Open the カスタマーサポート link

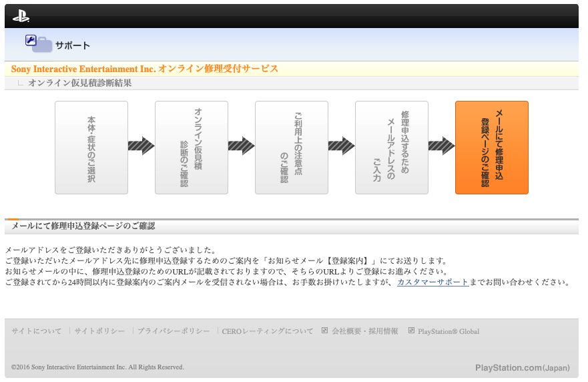pyautogui.click(x=432, y=282)
